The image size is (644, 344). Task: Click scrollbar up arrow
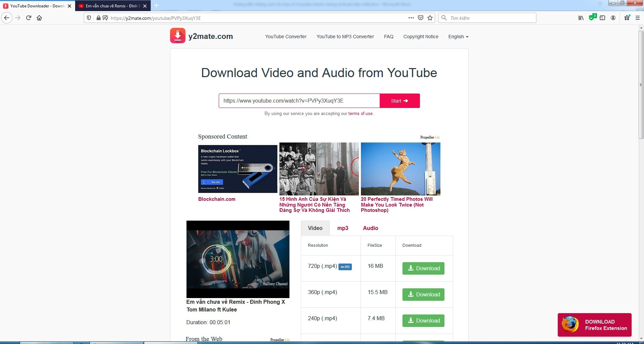coord(641,28)
